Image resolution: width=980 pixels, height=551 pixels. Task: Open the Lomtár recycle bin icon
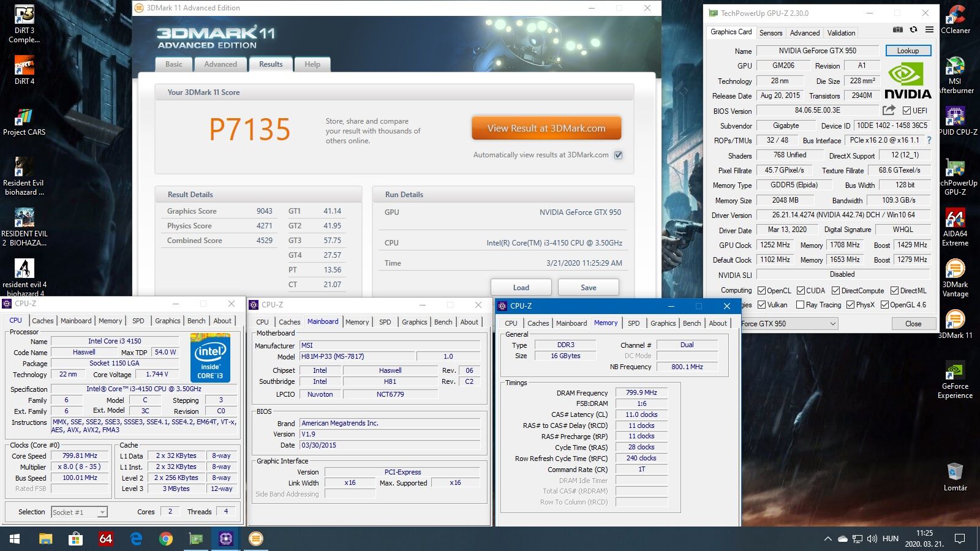(956, 477)
